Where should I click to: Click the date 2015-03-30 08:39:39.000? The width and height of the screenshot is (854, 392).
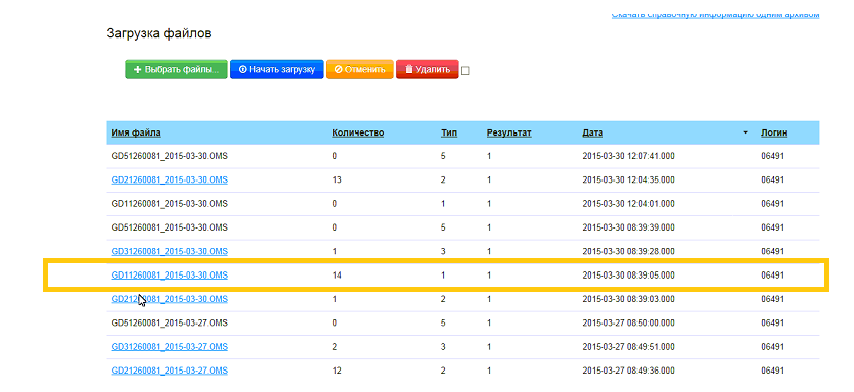[629, 228]
